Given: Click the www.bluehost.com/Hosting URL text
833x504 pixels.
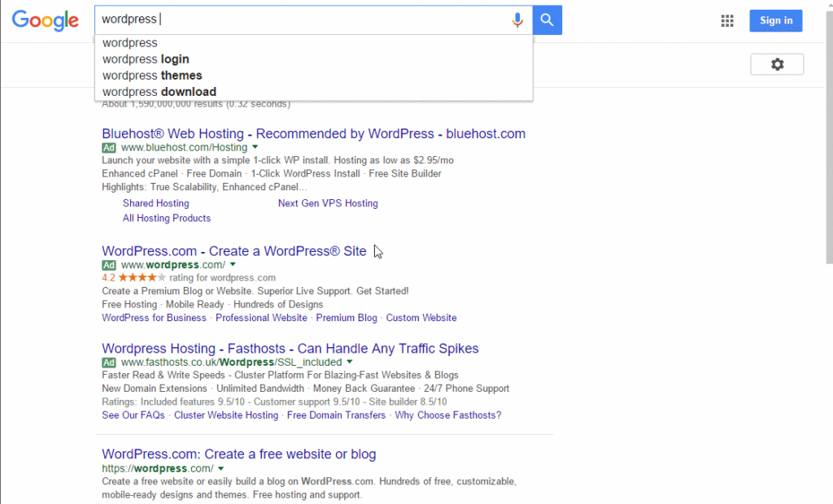Looking at the screenshot, I should [185, 148].
